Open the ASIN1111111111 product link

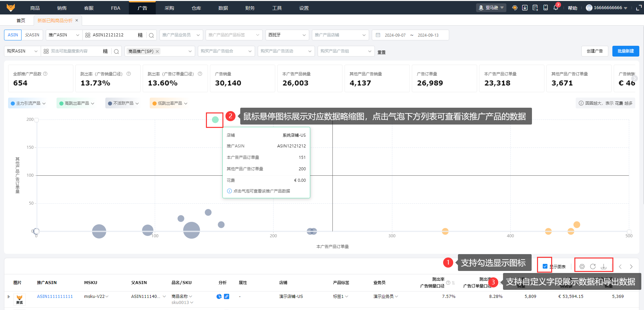pyautogui.click(x=55, y=297)
